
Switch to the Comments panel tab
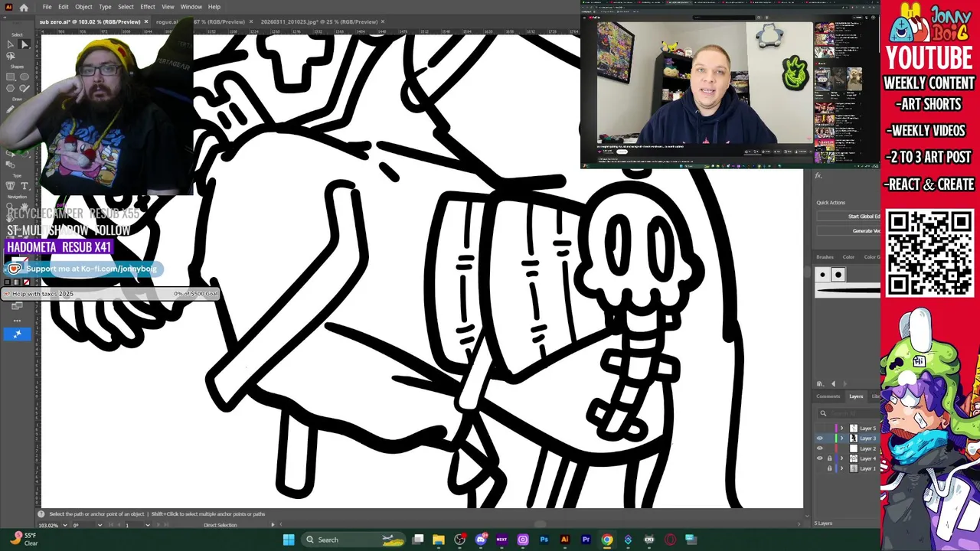point(828,396)
